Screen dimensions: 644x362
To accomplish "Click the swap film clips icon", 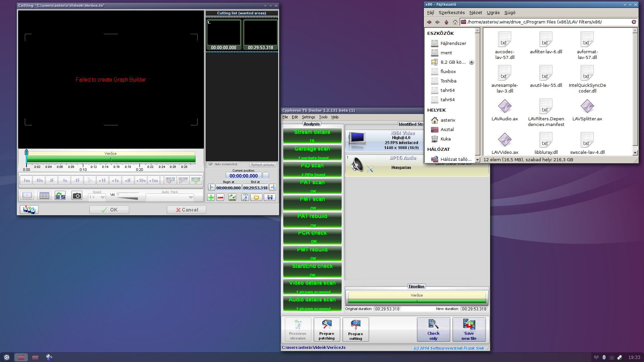I will 60,196.
